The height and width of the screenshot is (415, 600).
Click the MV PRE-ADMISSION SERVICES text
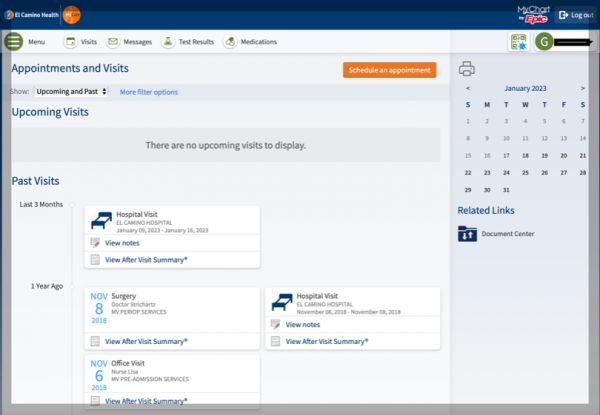[x=150, y=379]
